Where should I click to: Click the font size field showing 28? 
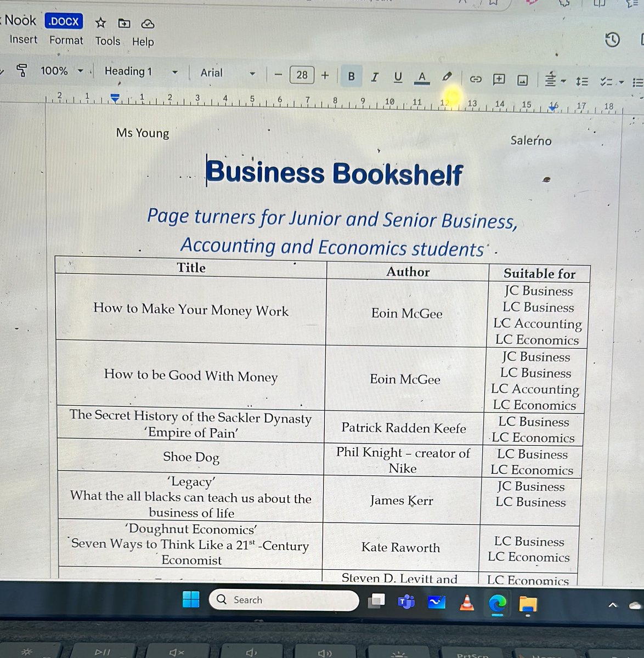coord(302,75)
